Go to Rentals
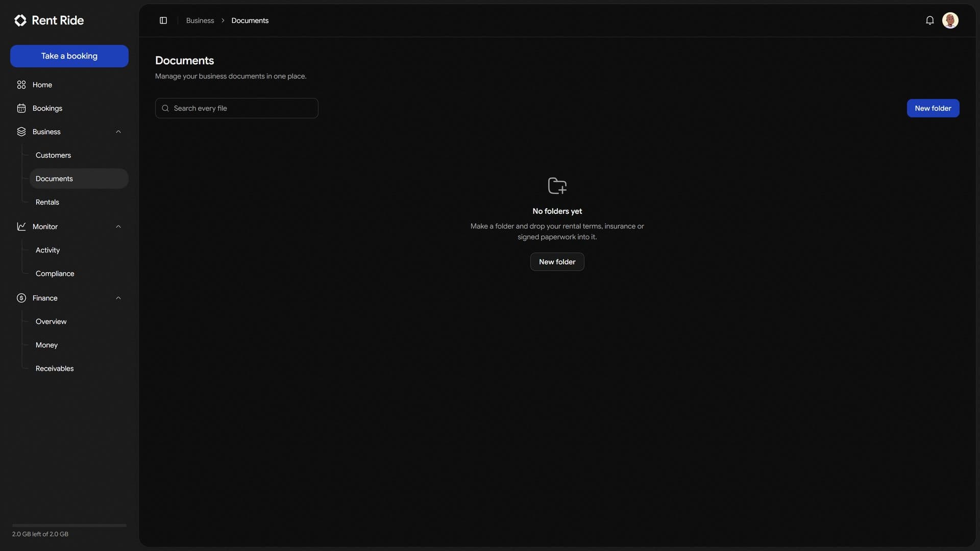 point(79,202)
